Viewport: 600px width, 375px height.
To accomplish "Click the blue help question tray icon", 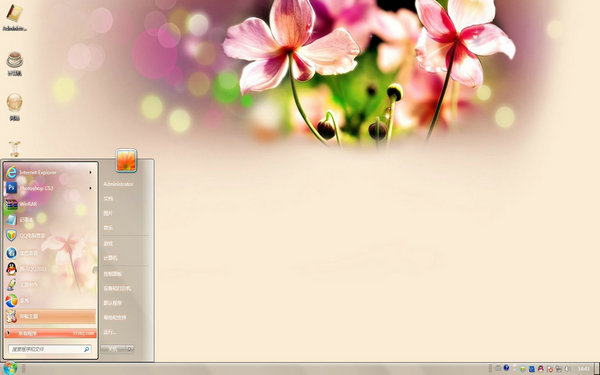I will pyautogui.click(x=506, y=368).
